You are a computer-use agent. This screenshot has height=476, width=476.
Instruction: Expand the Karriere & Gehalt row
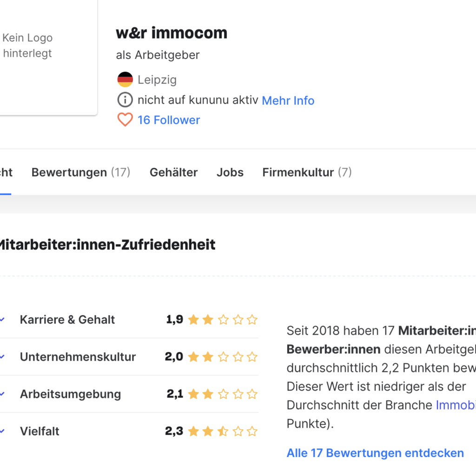coord(67,320)
